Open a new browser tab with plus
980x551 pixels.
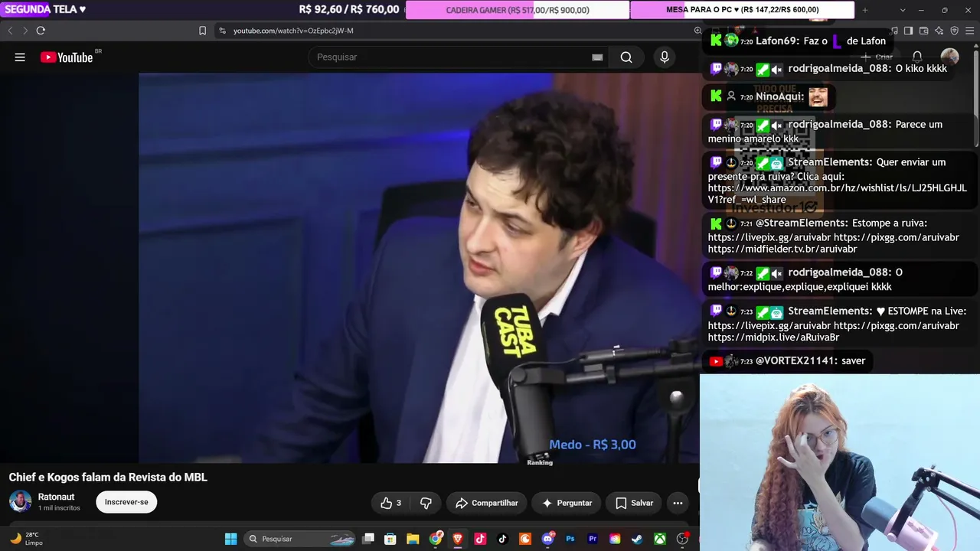coord(865,10)
